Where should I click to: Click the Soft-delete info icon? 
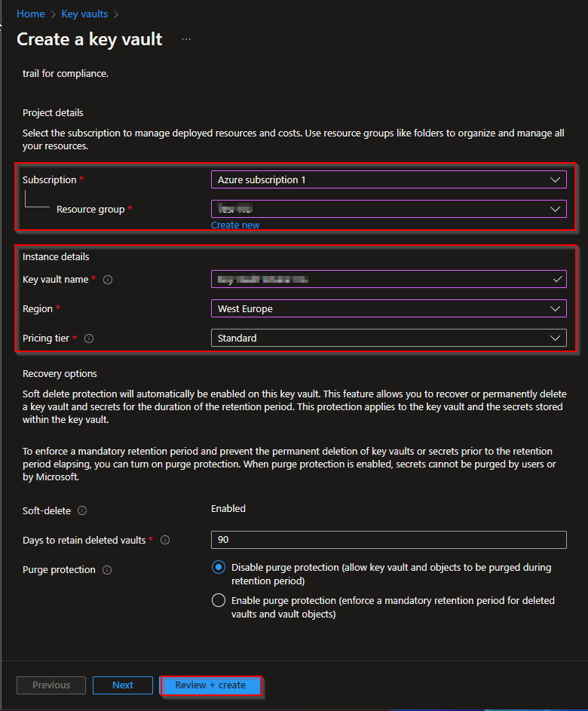click(82, 510)
